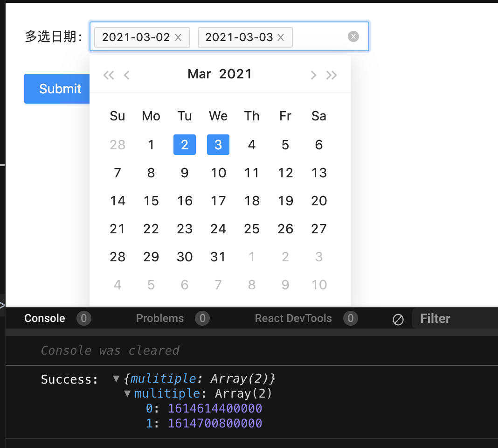
Task: Open the React DevTools tab
Action: [293, 318]
